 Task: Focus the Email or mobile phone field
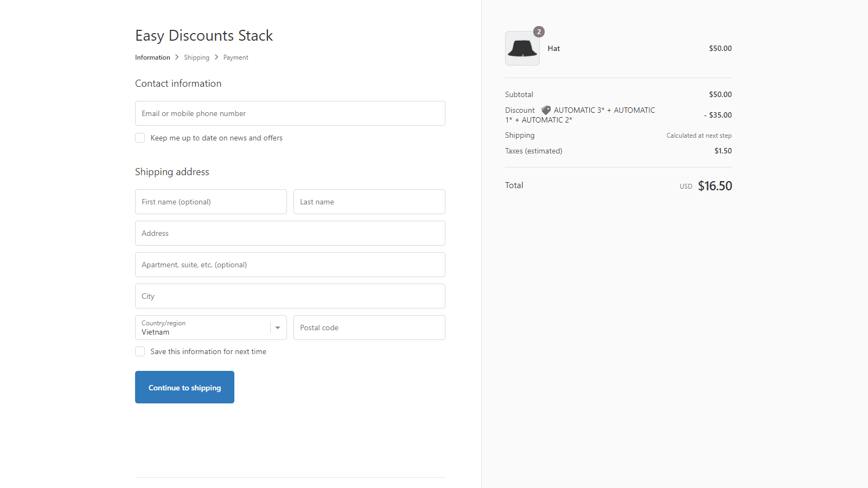[x=290, y=113]
